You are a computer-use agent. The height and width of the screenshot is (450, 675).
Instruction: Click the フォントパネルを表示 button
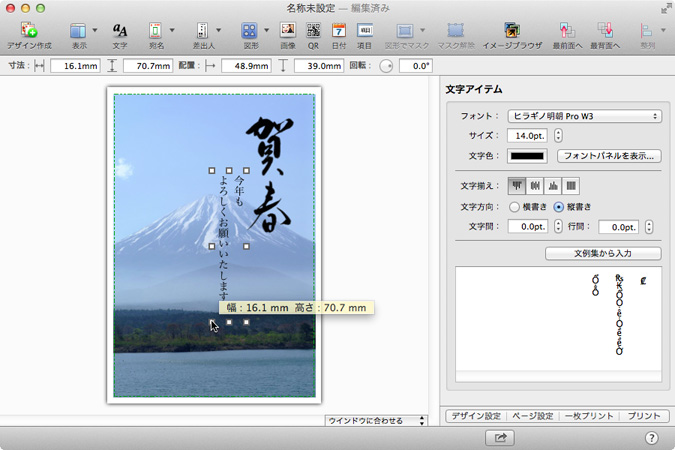(610, 156)
